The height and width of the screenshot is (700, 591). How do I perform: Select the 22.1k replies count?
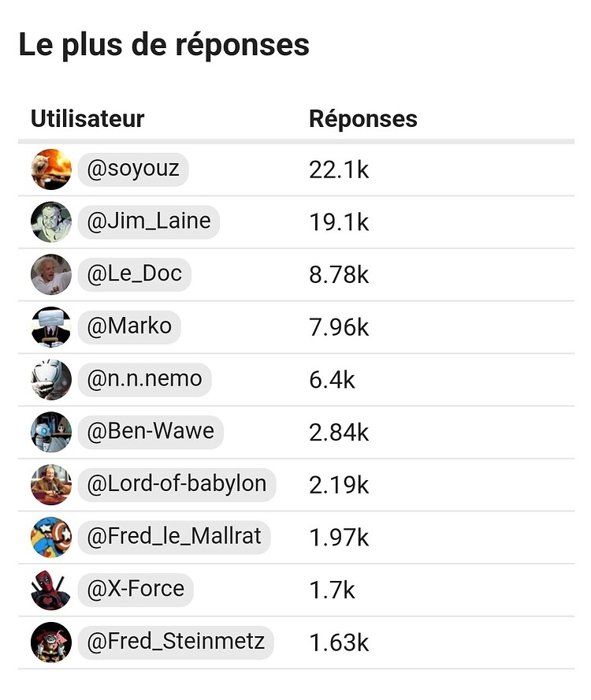coord(339,170)
